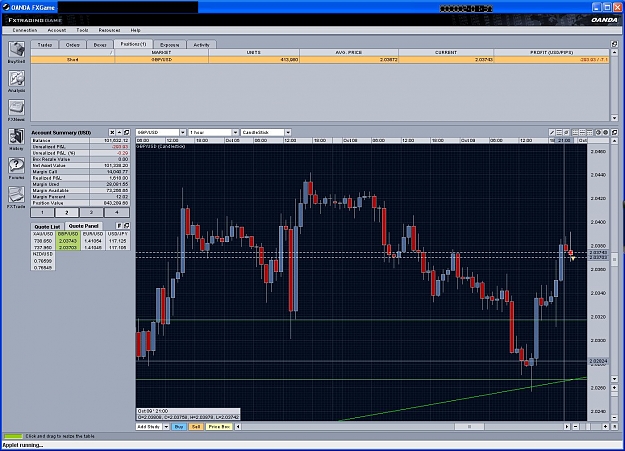The image size is (625, 451).
Task: Zoom out price axis minus button
Action: coord(614,418)
